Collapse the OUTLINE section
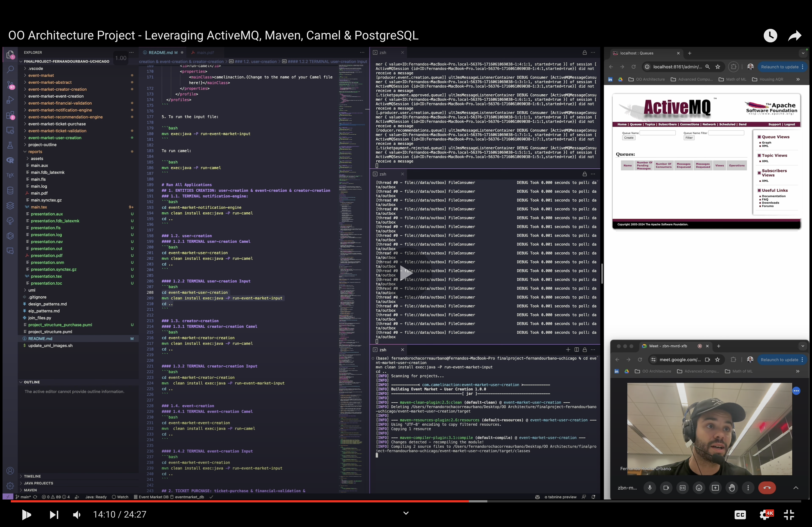Screen dimensions: 812x527 78,382
